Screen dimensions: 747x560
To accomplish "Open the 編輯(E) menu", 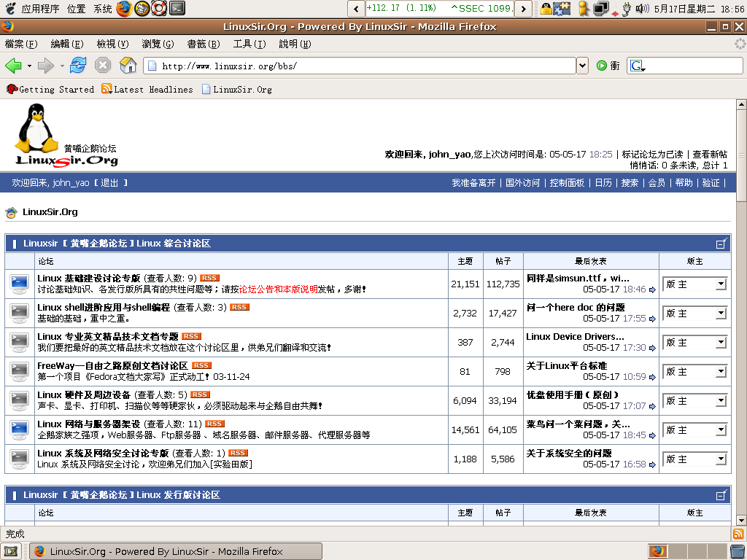I will [66, 44].
